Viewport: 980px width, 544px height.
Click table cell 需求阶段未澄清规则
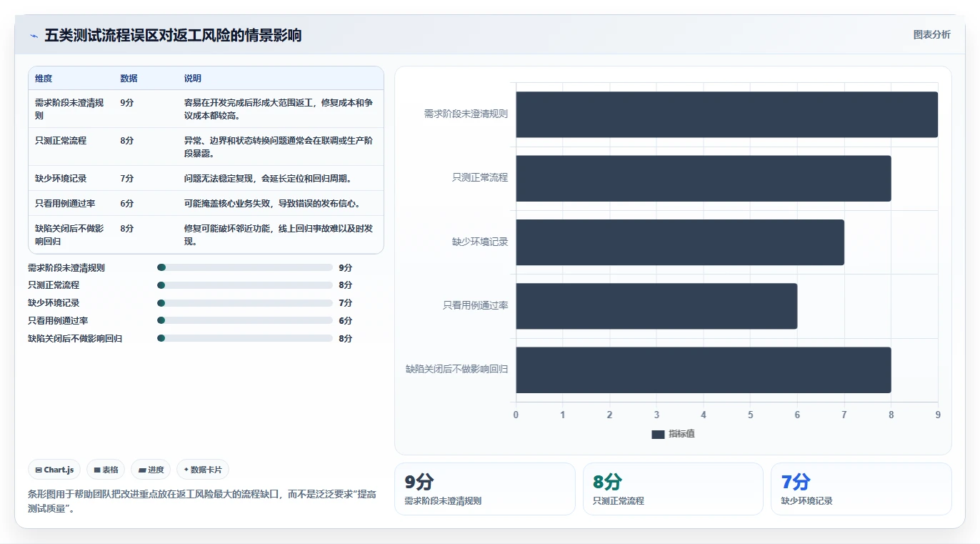click(70, 109)
